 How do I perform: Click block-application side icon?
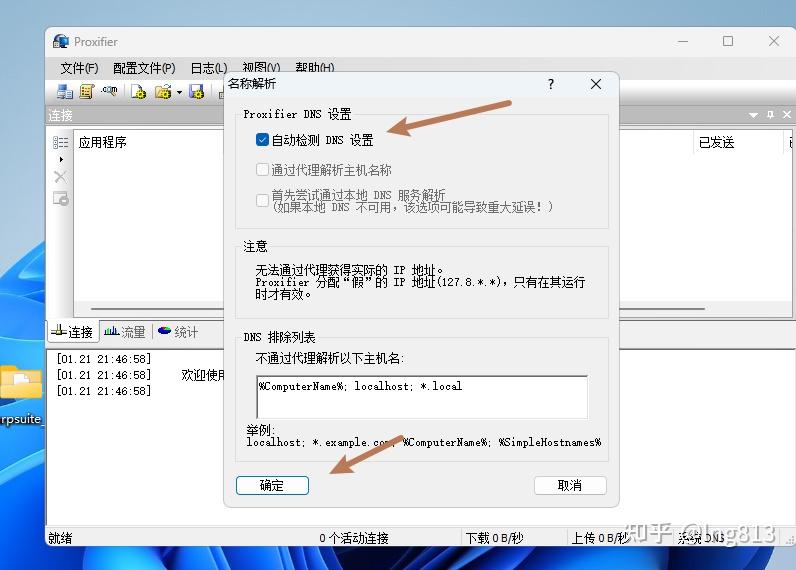[60, 198]
